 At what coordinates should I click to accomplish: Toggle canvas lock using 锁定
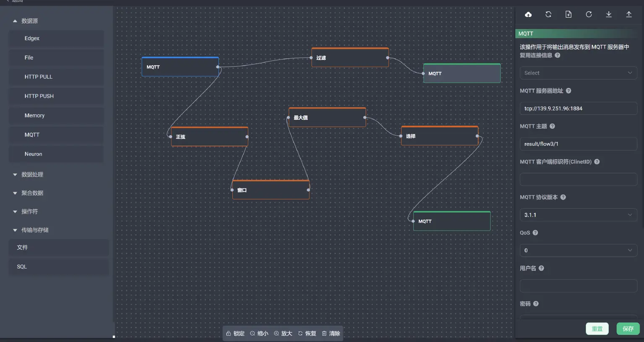pyautogui.click(x=235, y=333)
